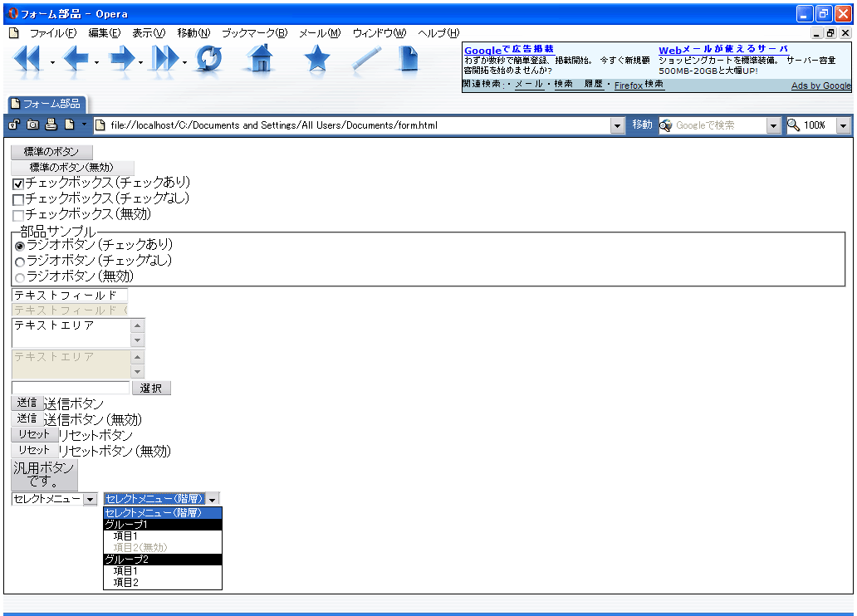Go forward with the right arrow icon

[121, 58]
